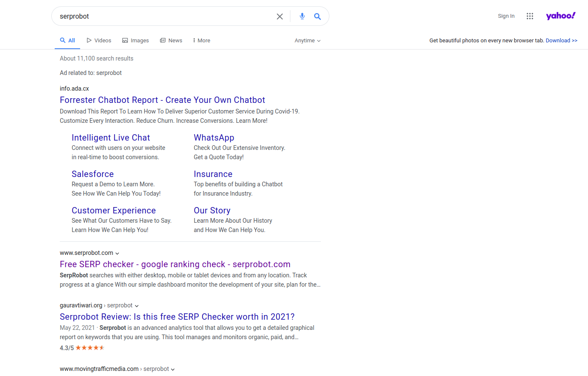Switch to the Images tab
This screenshot has height=376, width=588.
136,41
